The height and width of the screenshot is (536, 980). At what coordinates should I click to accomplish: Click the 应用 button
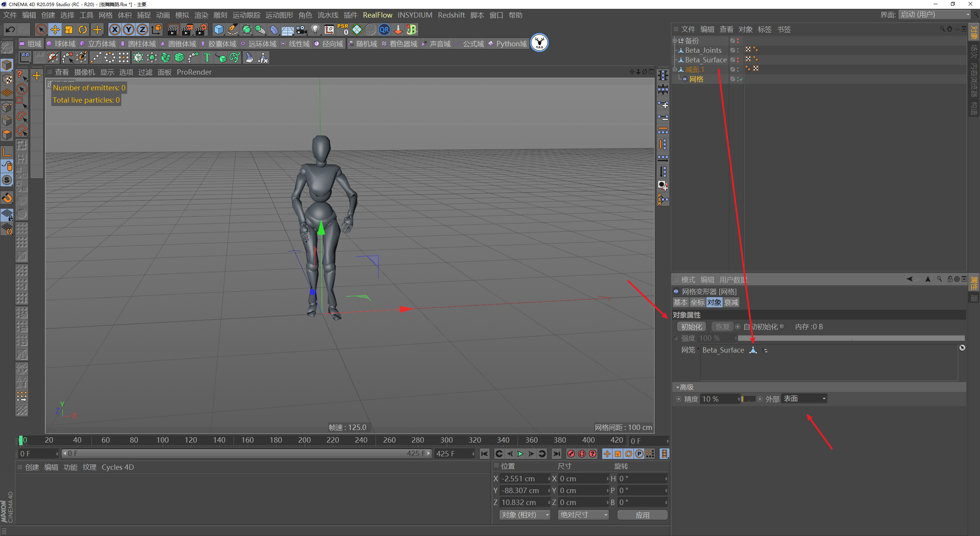[642, 515]
